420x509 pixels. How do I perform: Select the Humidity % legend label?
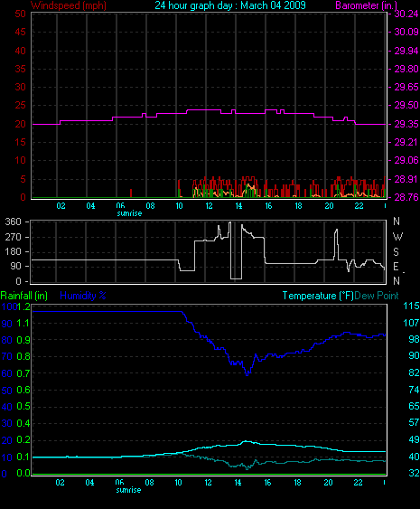83,296
